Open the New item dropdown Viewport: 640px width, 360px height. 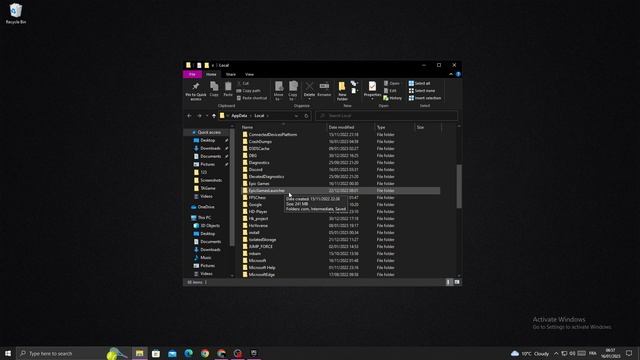354,84
